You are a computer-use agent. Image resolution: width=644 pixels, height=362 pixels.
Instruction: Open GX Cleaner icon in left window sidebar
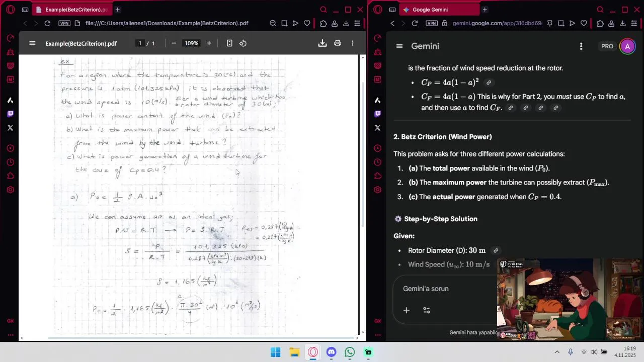point(11,52)
